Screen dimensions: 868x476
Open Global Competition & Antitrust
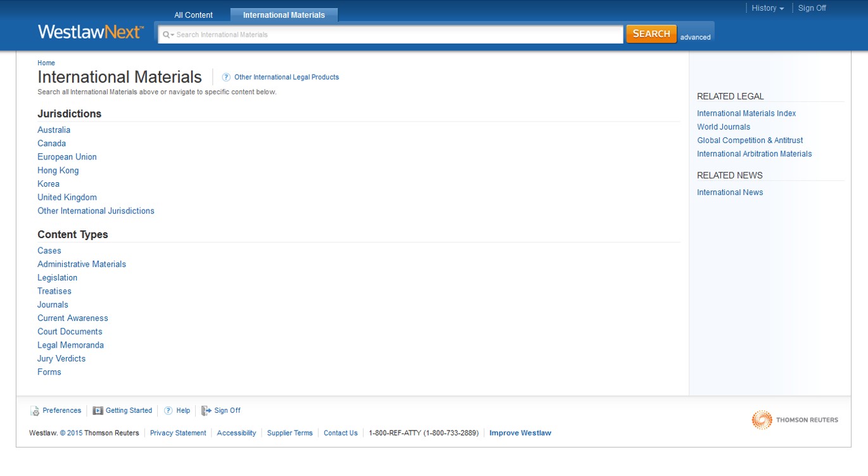750,141
